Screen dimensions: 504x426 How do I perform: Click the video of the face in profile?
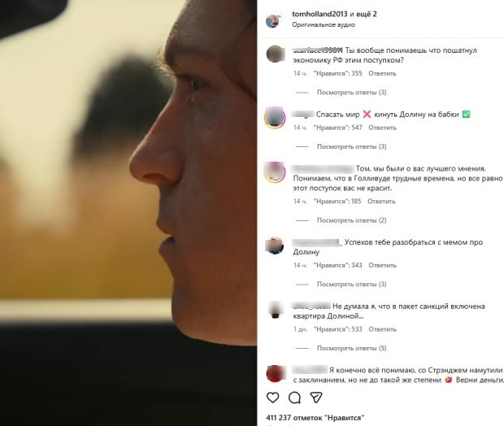tap(128, 213)
